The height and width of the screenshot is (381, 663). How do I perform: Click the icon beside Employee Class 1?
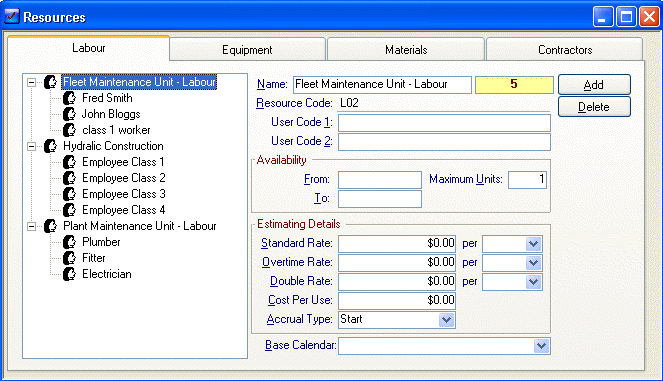(x=69, y=162)
